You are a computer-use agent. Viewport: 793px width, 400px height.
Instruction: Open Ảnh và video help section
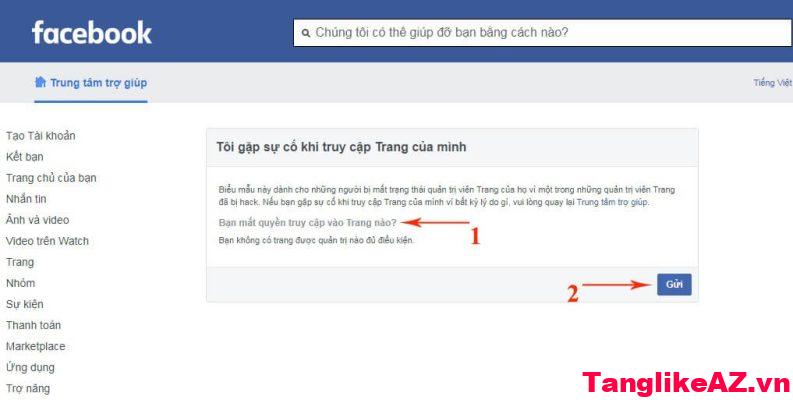37,220
